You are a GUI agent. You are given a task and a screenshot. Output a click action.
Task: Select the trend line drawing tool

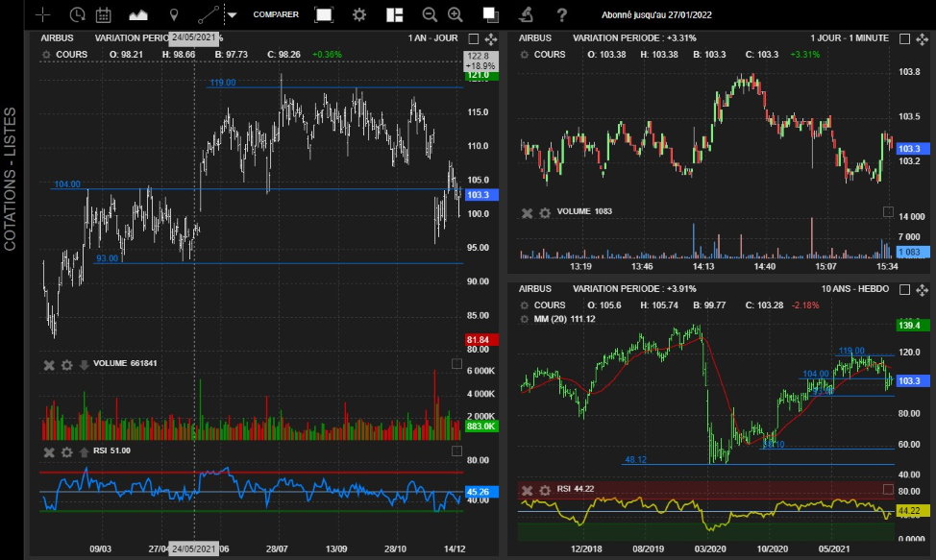(209, 14)
